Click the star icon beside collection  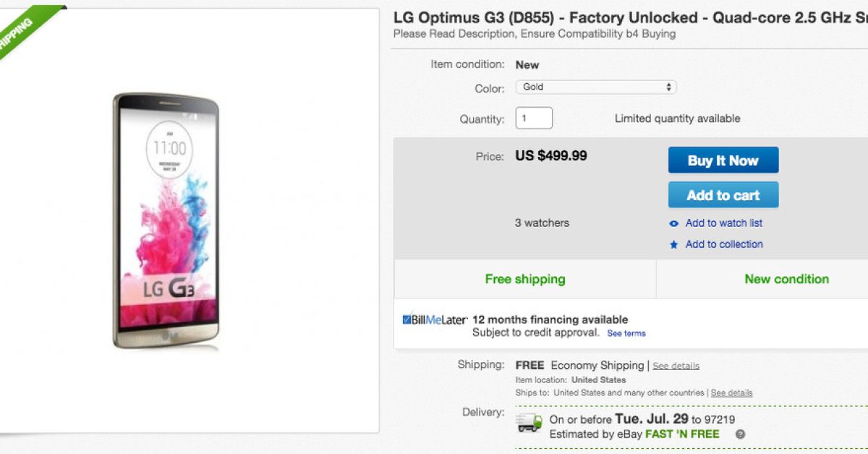coord(674,245)
